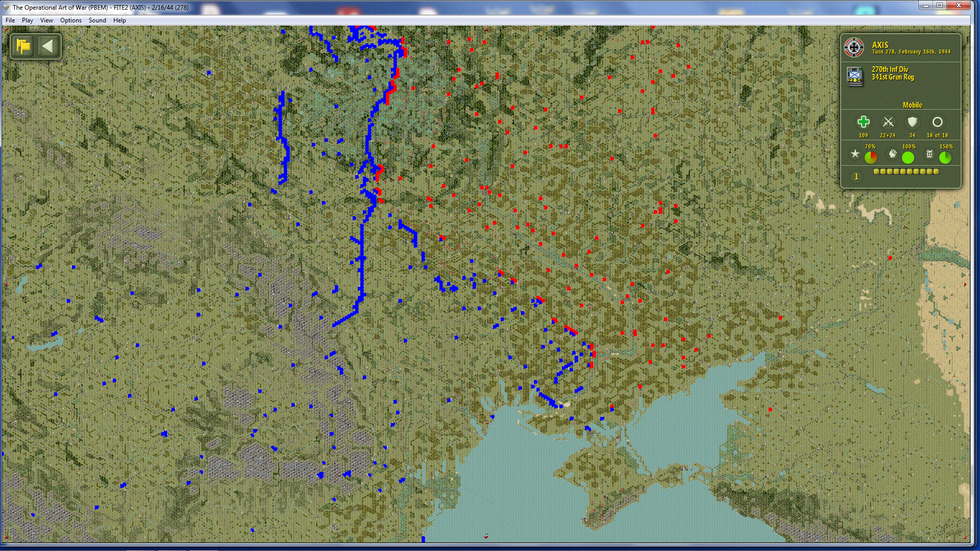Click the white circle movement icon
Viewport: 980px width, 551px height.
point(937,122)
